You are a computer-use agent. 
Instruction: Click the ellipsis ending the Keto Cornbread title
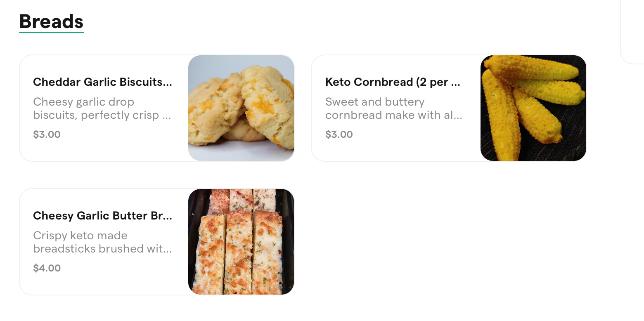click(456, 84)
